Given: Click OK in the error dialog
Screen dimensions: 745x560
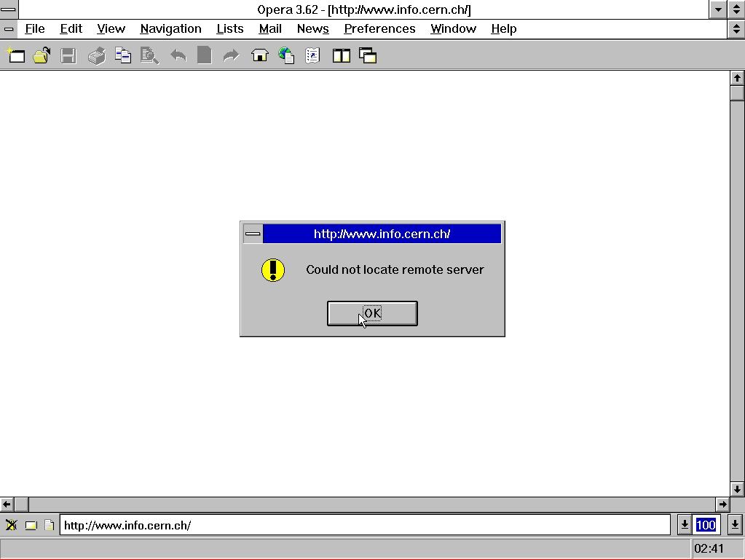Looking at the screenshot, I should [373, 313].
